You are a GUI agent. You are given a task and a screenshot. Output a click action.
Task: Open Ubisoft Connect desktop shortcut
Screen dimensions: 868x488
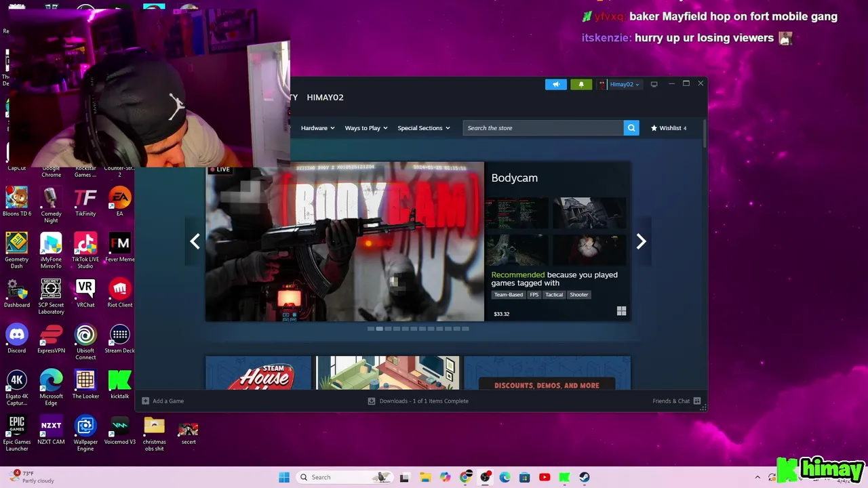pos(85,342)
